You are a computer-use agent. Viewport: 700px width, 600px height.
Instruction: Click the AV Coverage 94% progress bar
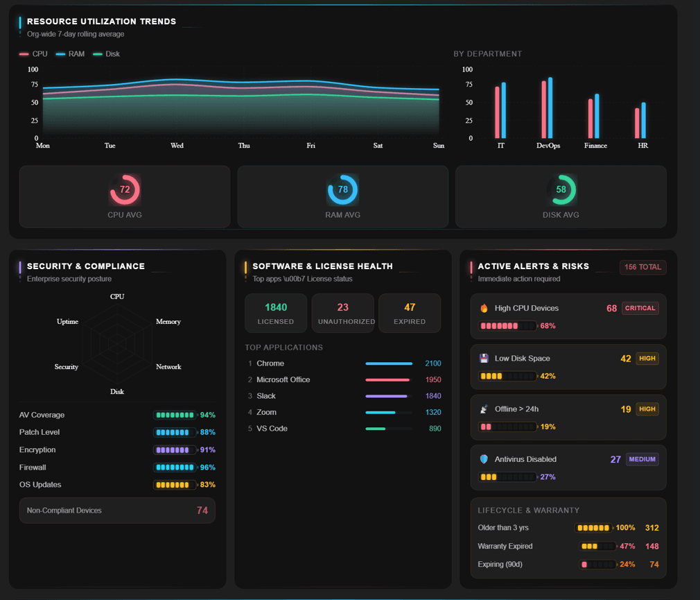(175, 415)
